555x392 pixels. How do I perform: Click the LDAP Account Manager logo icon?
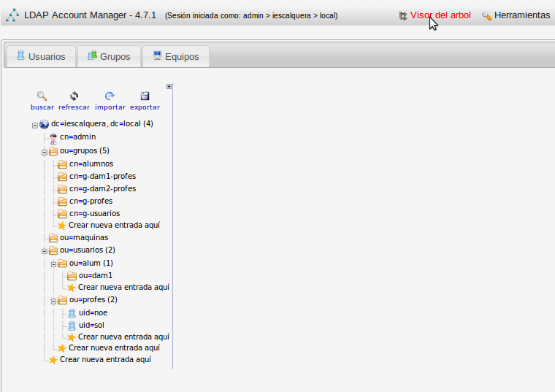pyautogui.click(x=12, y=15)
